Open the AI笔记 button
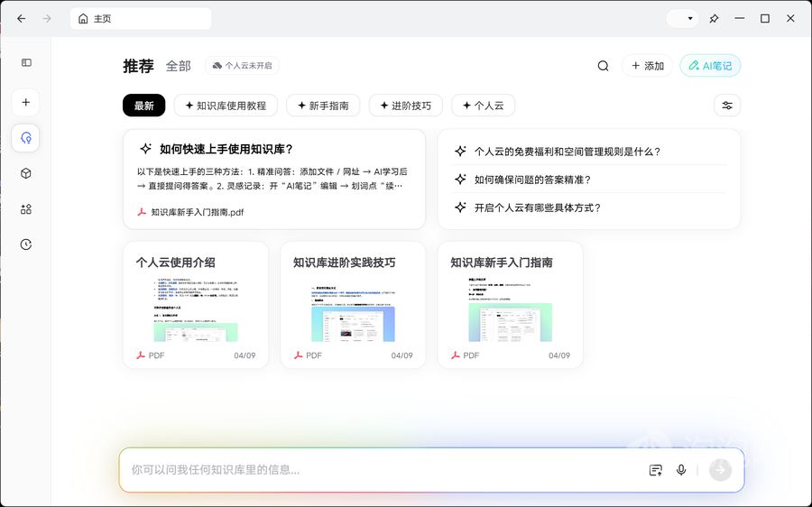The width and height of the screenshot is (812, 507). click(710, 66)
